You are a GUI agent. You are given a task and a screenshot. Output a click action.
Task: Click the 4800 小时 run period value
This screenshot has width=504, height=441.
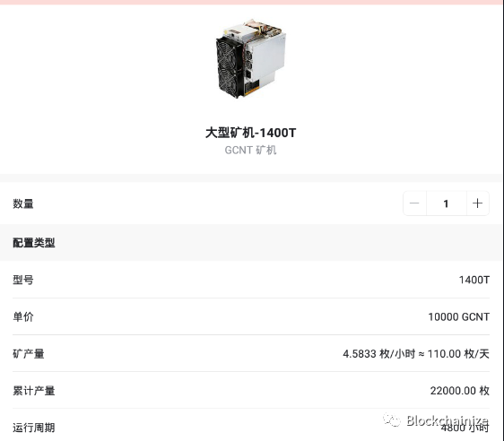click(x=465, y=428)
